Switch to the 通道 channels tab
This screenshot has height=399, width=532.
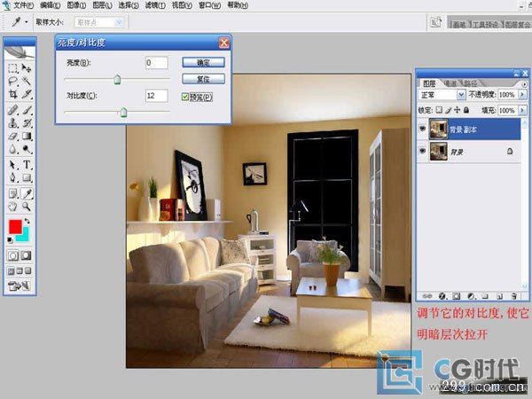click(450, 83)
